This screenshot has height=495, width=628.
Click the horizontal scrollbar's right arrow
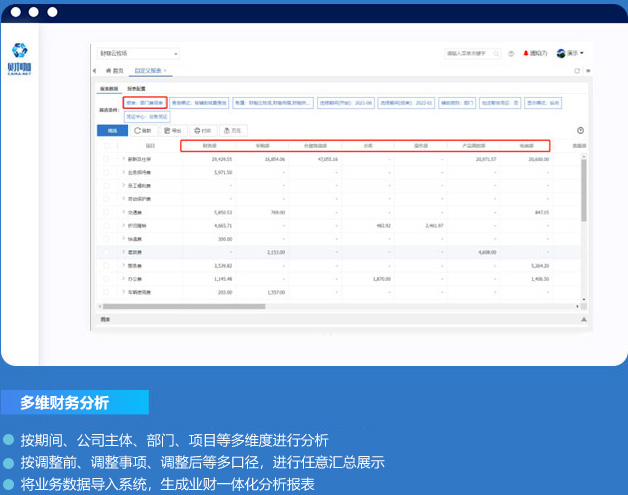577,306
